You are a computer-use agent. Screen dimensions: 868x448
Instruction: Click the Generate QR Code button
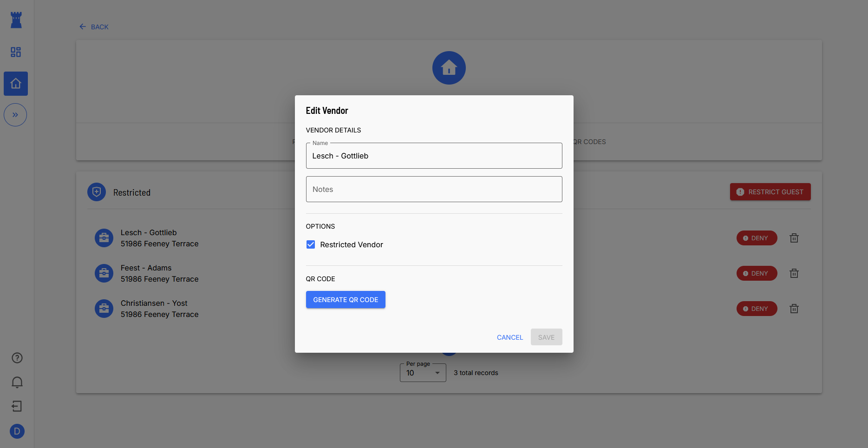(346, 300)
